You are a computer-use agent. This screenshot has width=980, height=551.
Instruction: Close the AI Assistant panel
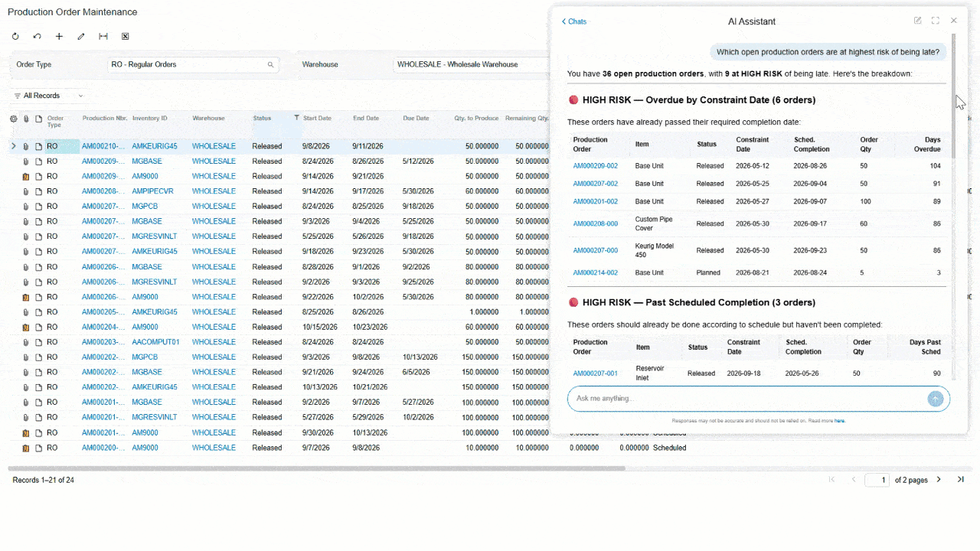coord(954,21)
